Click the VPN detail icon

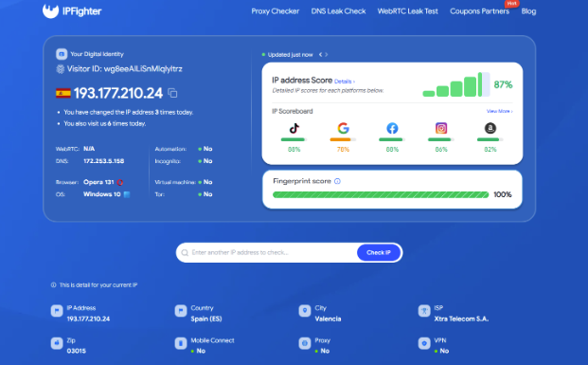(424, 343)
